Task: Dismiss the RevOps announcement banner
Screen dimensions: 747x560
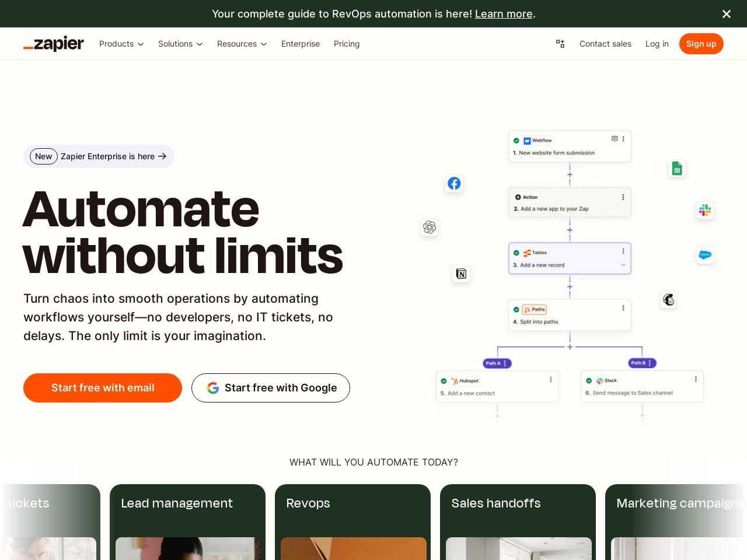Action: [x=727, y=14]
